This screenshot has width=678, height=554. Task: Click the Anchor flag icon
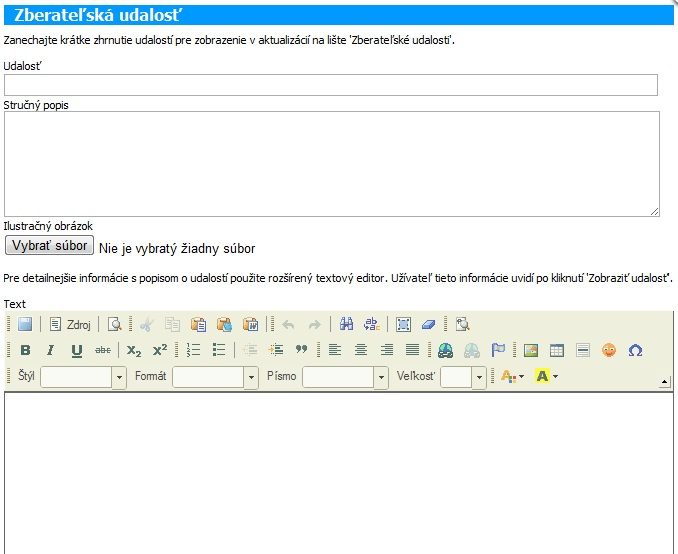pyautogui.click(x=498, y=350)
